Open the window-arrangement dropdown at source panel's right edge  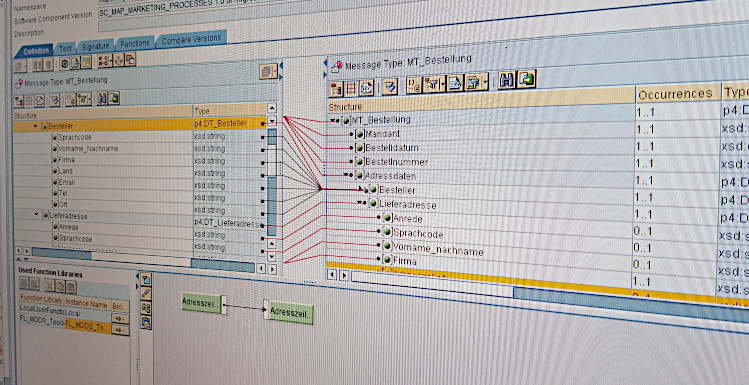pos(268,71)
